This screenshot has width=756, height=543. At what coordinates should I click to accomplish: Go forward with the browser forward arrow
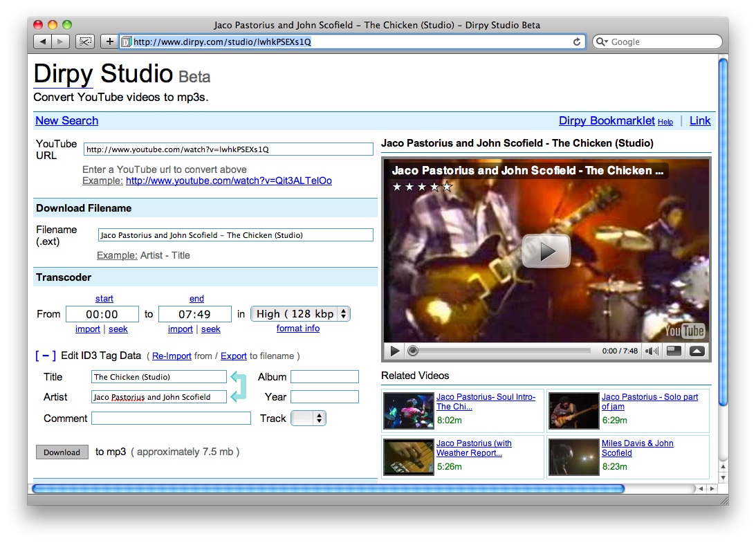click(60, 42)
